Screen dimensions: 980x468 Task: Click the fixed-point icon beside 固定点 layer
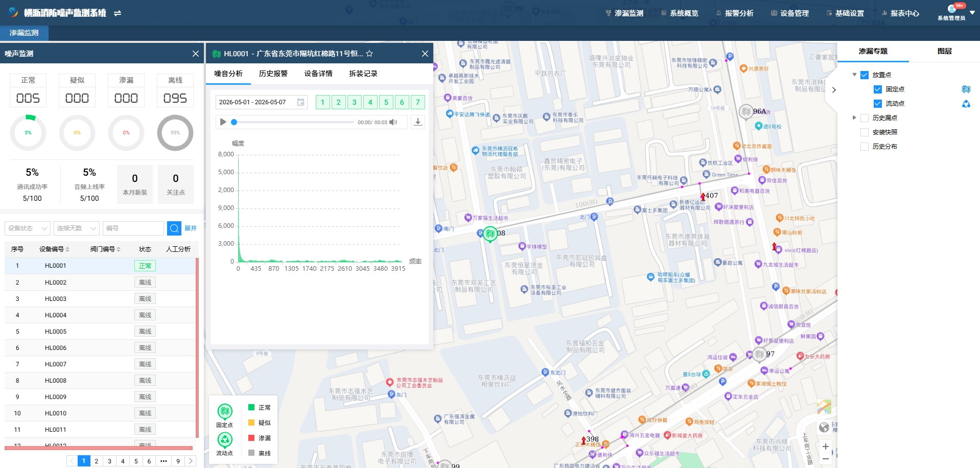click(x=966, y=89)
